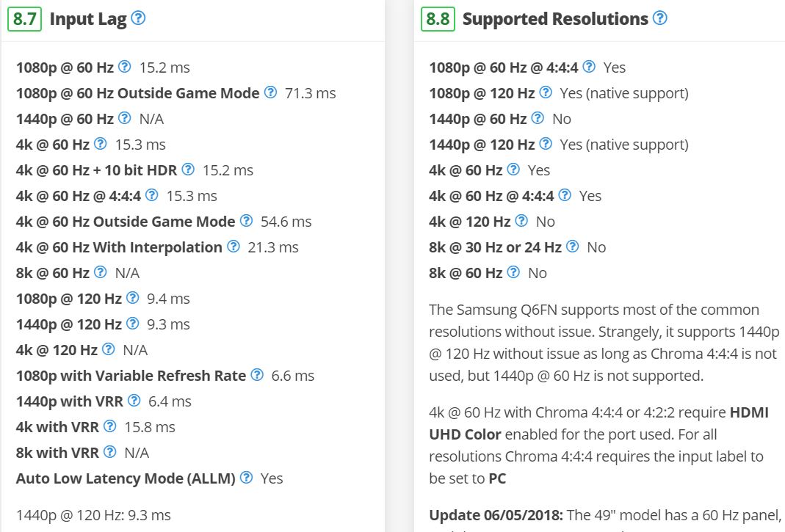Show help for 8k with VRR
The image size is (785, 532).
(x=110, y=452)
